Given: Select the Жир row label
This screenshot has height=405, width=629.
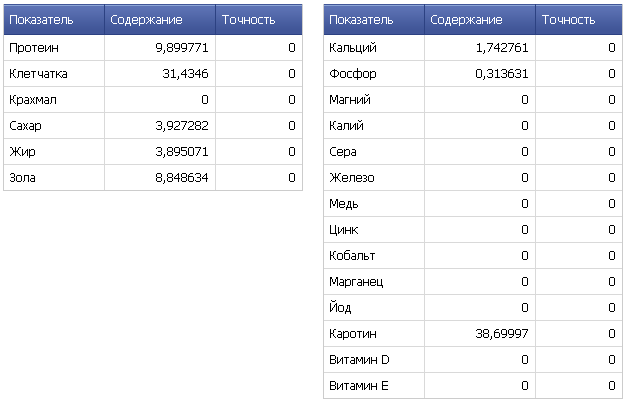Looking at the screenshot, I should point(22,152).
